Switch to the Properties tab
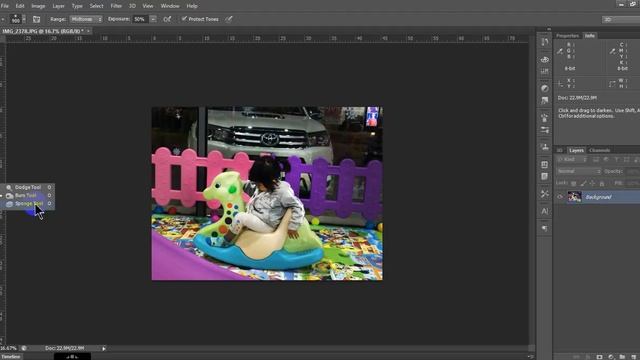 tap(567, 36)
